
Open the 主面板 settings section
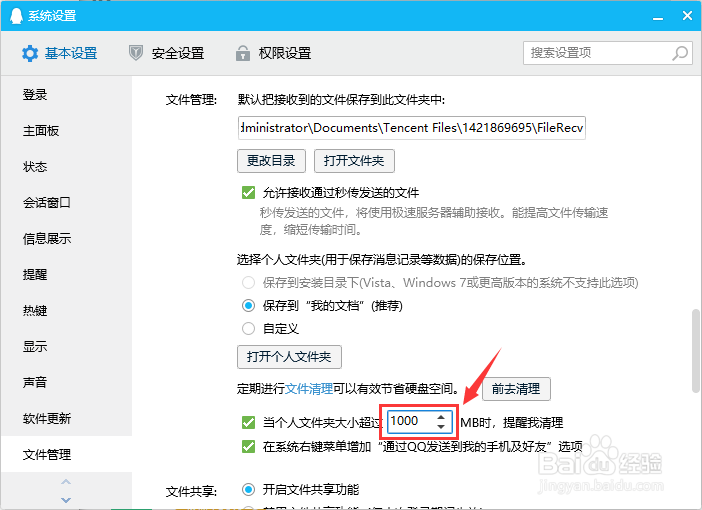point(66,131)
